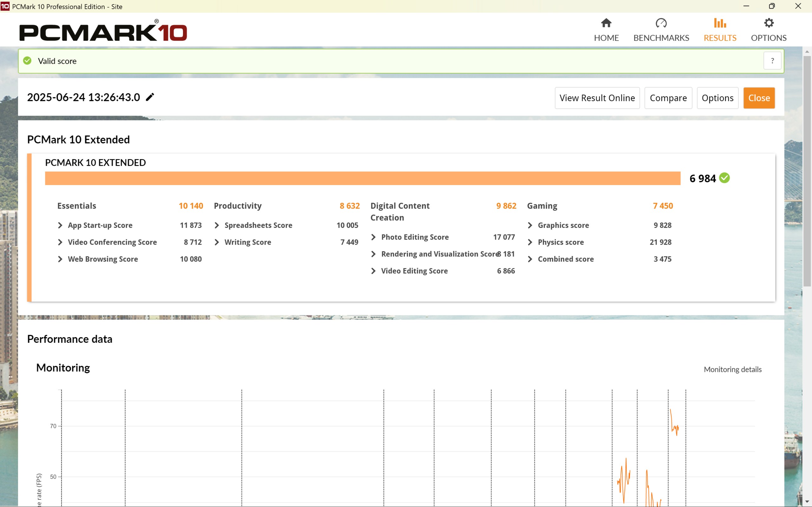
Task: Go to Results bar-chart icon
Action: point(720,23)
